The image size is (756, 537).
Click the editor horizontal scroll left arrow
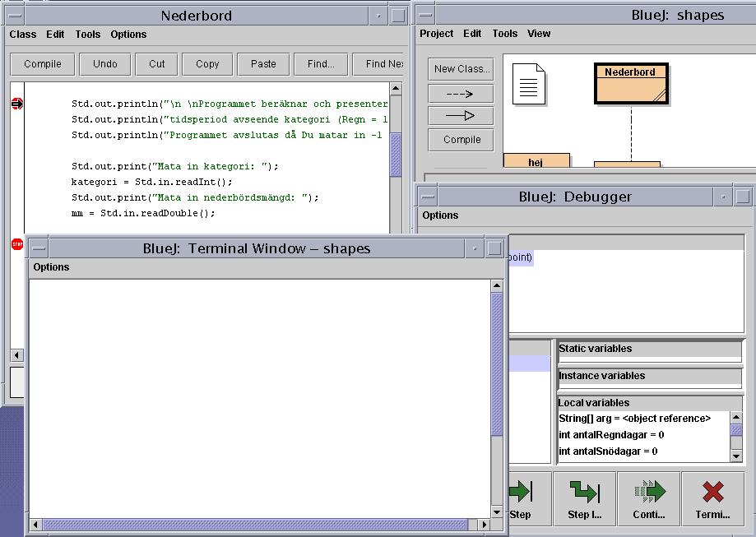point(17,355)
